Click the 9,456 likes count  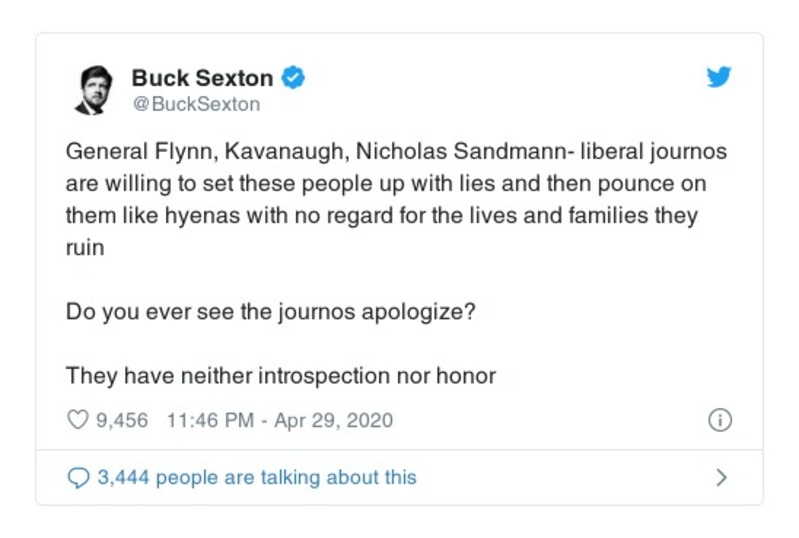click(x=121, y=420)
